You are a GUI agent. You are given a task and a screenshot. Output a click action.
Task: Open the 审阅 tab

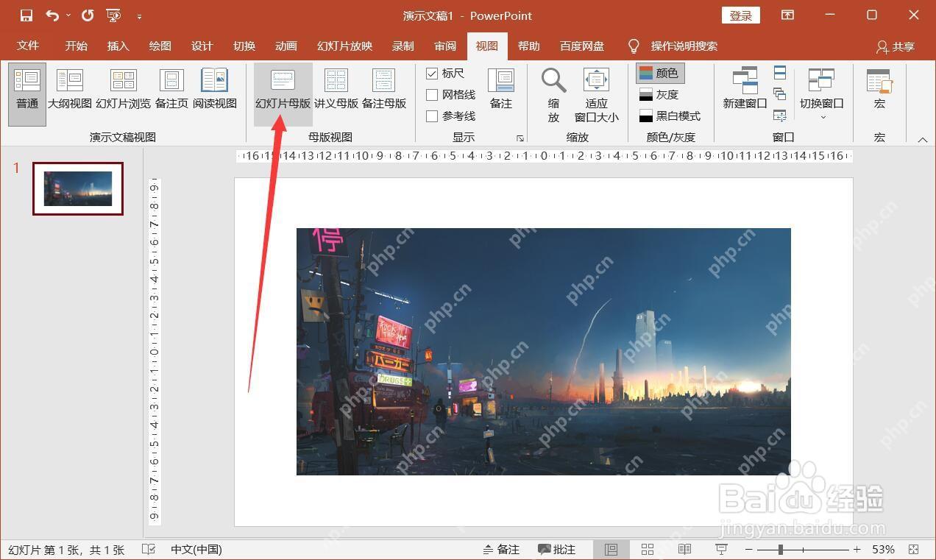point(445,46)
